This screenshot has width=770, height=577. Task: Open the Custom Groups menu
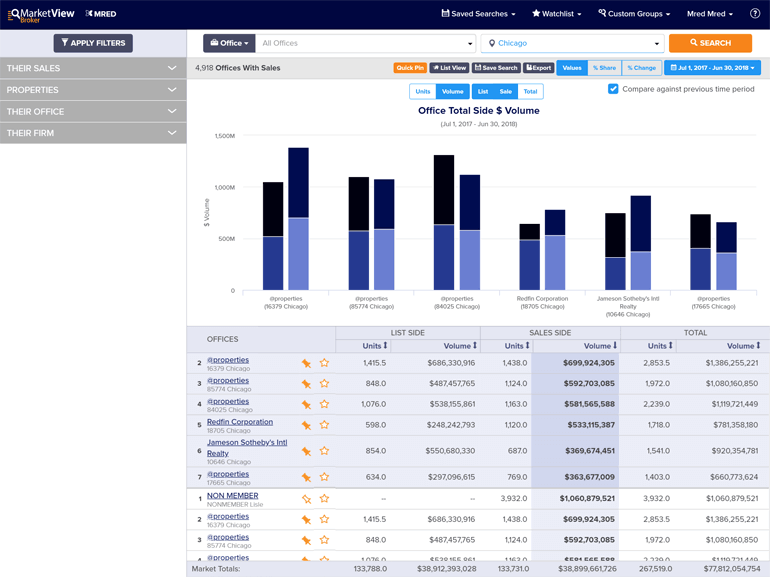pyautogui.click(x=634, y=14)
